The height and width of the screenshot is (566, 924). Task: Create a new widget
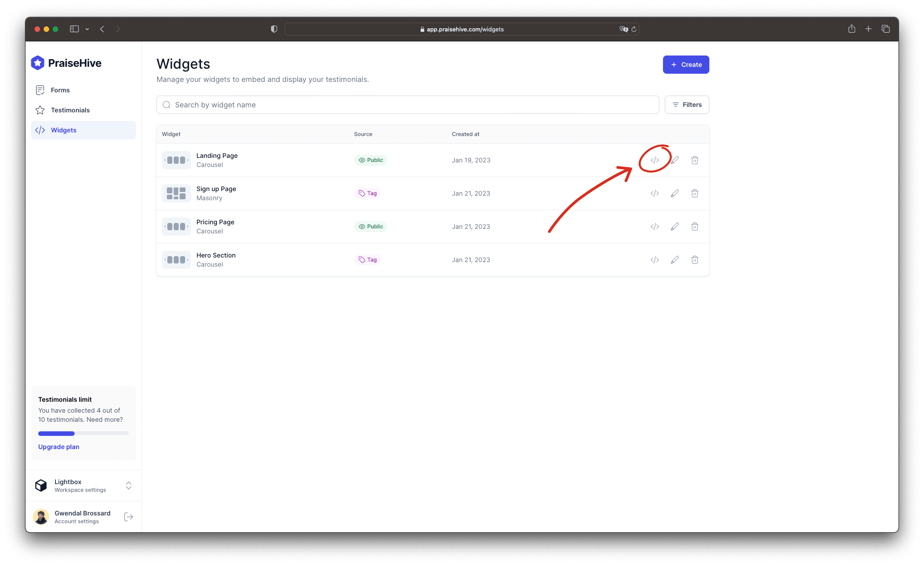[x=686, y=65]
